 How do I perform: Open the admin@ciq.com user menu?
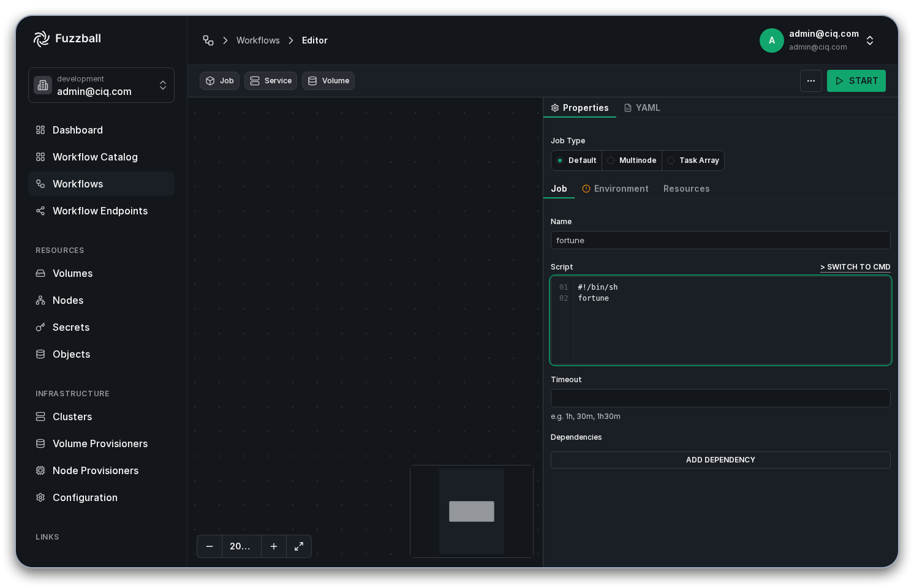tap(817, 40)
